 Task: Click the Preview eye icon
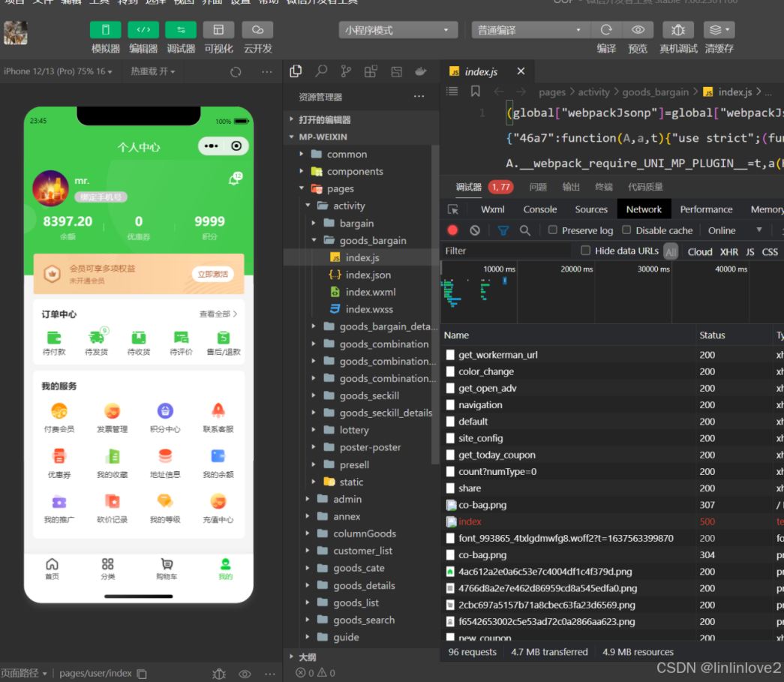tap(638, 30)
